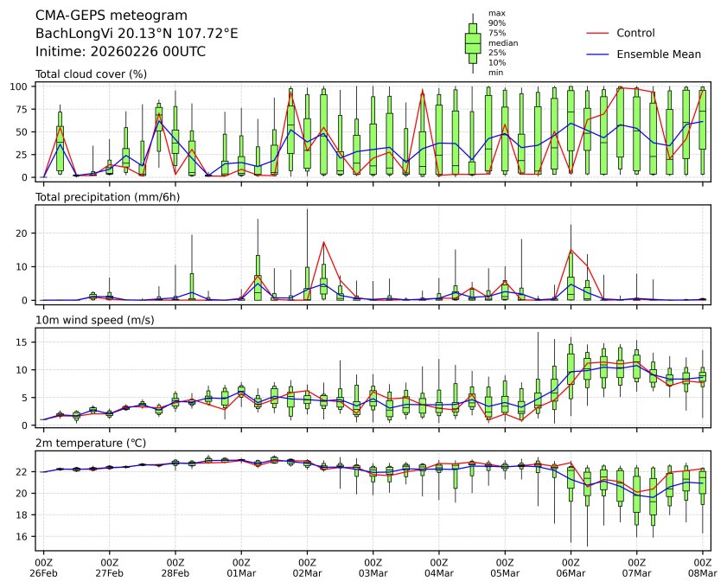Click the '10m wind speed (m/s)' panel title
The image size is (727, 588).
tap(94, 320)
